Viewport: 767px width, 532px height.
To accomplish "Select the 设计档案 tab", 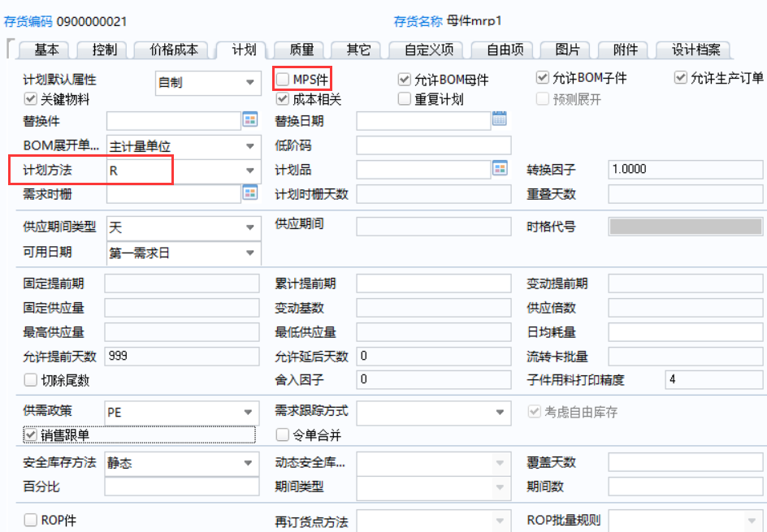I will 695,50.
